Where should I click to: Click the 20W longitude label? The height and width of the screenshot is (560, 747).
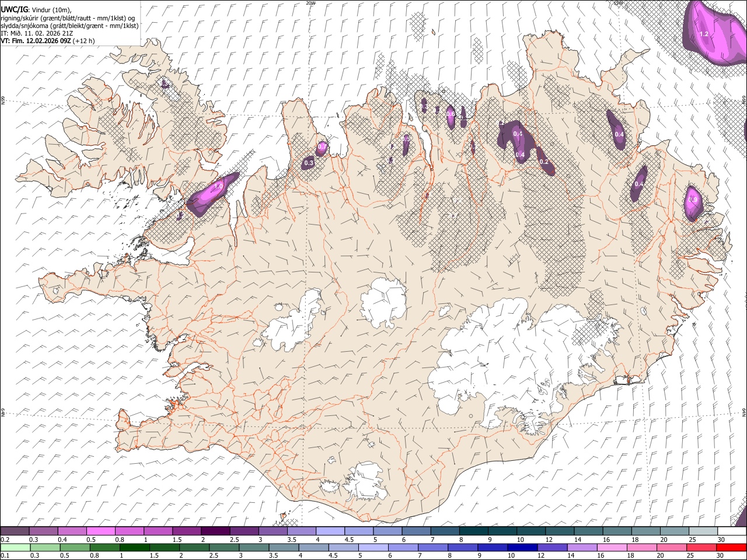point(310,3)
